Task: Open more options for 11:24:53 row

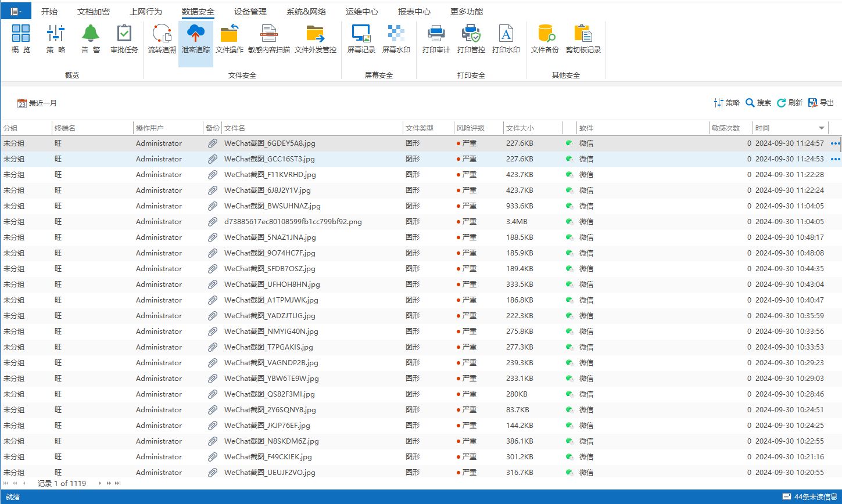Action: pyautogui.click(x=836, y=159)
